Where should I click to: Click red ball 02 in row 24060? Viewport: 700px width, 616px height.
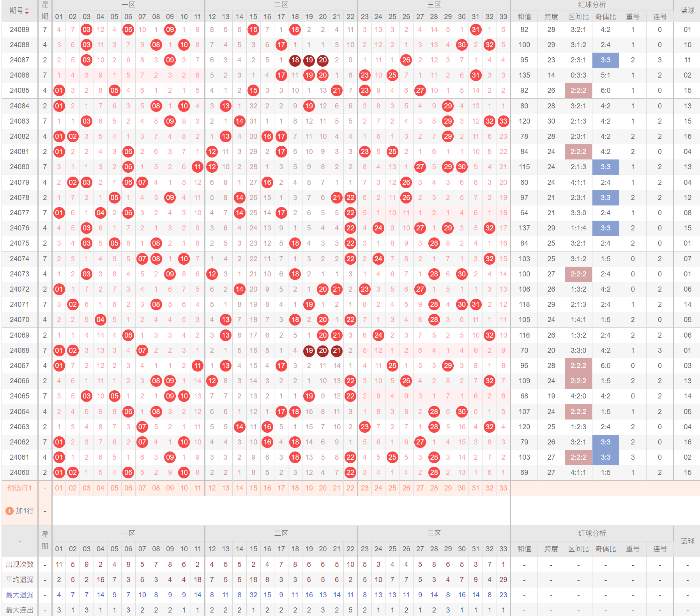tap(73, 473)
